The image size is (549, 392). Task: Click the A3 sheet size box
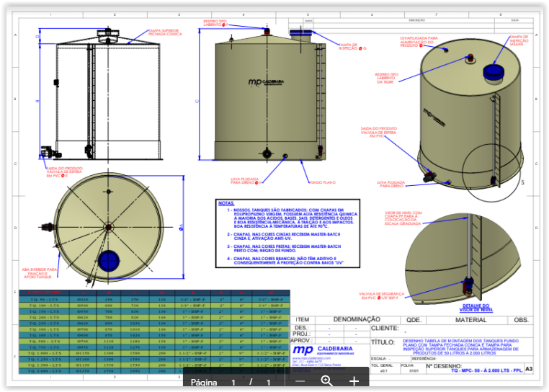pos(529,369)
